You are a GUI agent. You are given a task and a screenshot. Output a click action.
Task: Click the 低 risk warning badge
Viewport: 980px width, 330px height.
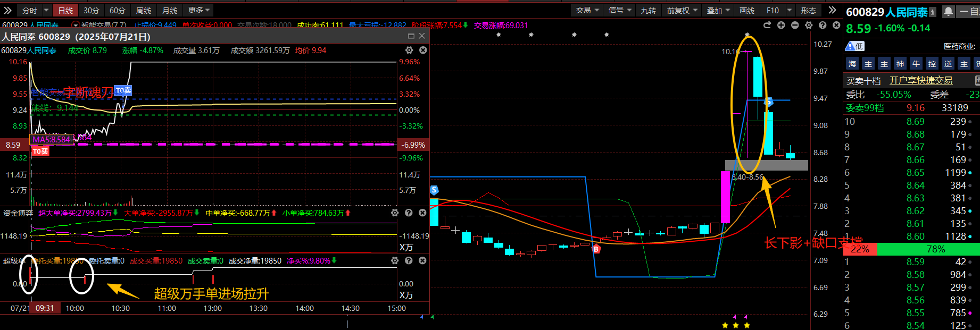coord(855,46)
